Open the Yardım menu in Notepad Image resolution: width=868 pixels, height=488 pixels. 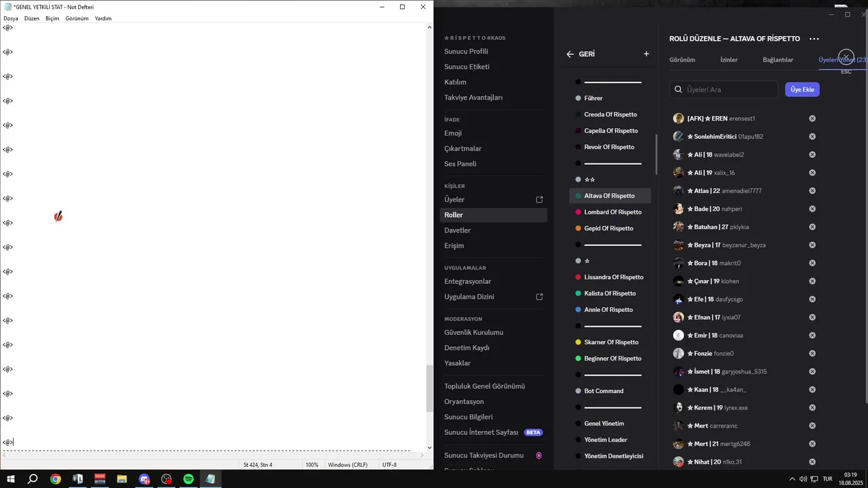pyautogui.click(x=103, y=18)
